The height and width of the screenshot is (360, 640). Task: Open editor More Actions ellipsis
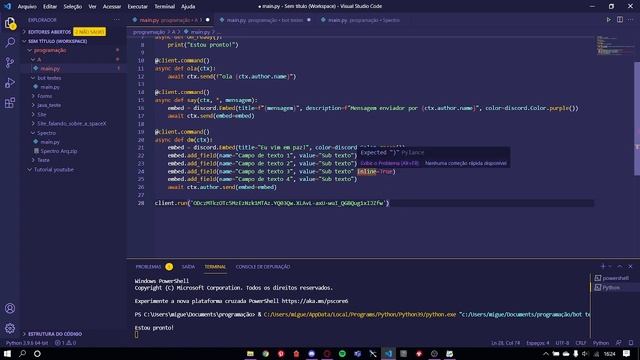631,20
